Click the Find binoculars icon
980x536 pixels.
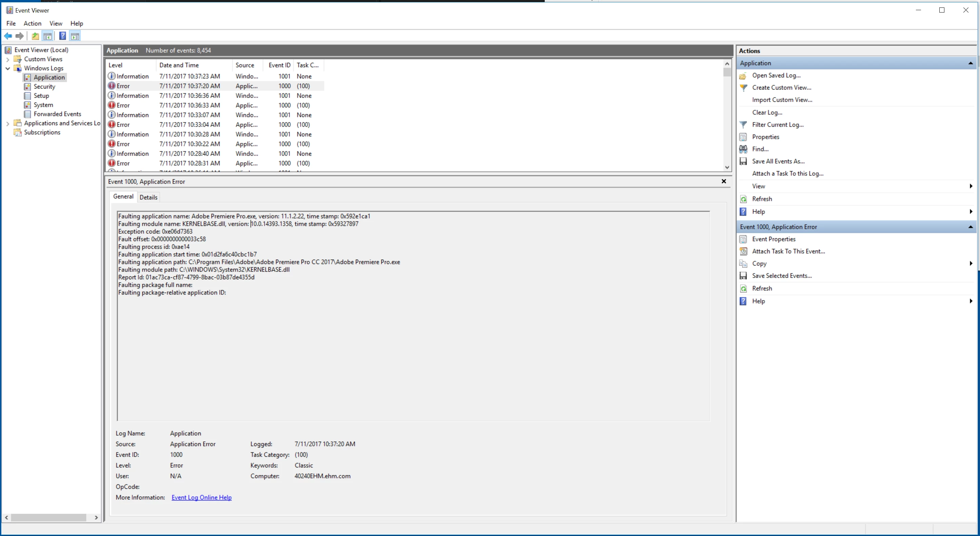pyautogui.click(x=743, y=149)
